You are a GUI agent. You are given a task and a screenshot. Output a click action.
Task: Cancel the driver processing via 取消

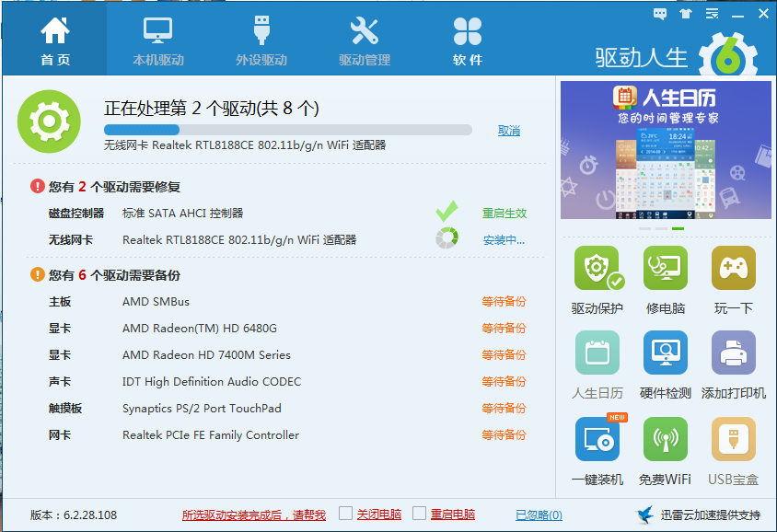[x=509, y=131]
